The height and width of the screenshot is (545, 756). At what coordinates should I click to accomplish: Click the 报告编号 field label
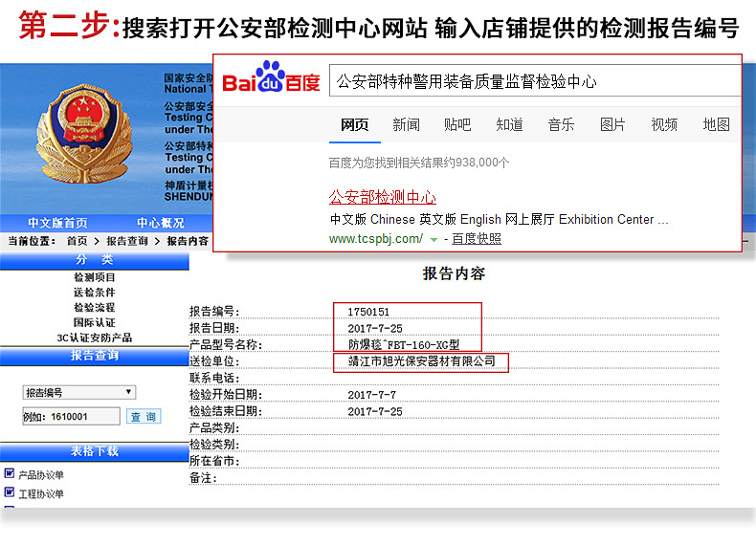[x=214, y=312]
